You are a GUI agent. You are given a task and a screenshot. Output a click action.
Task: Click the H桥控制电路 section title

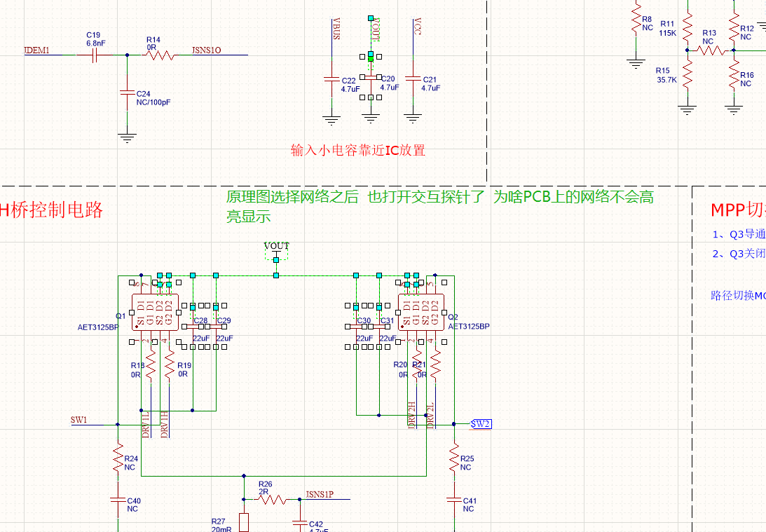[x=51, y=210]
